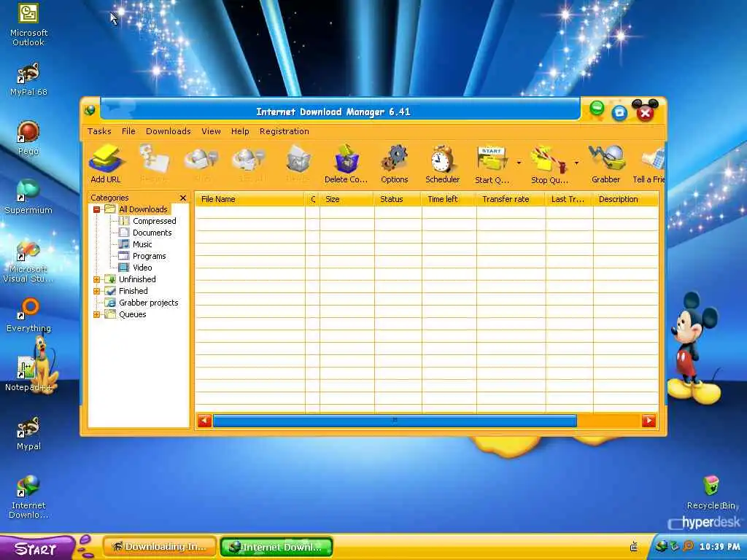
Task: Open the View menu
Action: tap(211, 131)
